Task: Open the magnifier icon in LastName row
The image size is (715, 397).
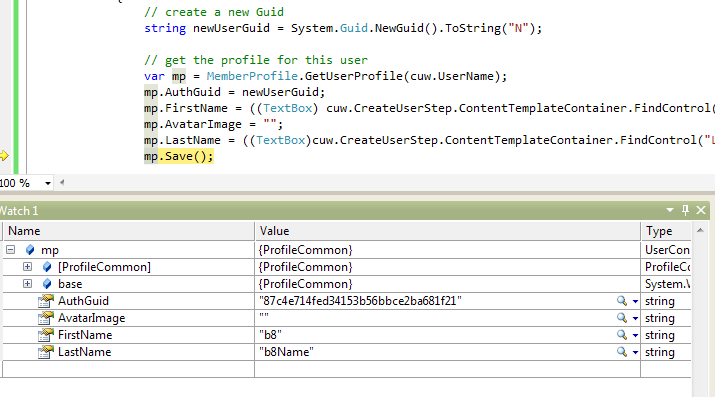Action: [622, 352]
